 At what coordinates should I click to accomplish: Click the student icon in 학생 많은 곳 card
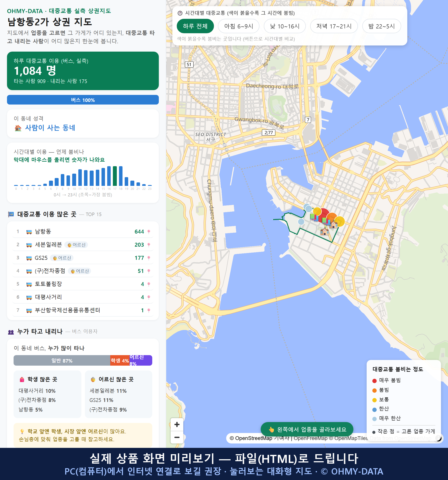click(x=22, y=380)
